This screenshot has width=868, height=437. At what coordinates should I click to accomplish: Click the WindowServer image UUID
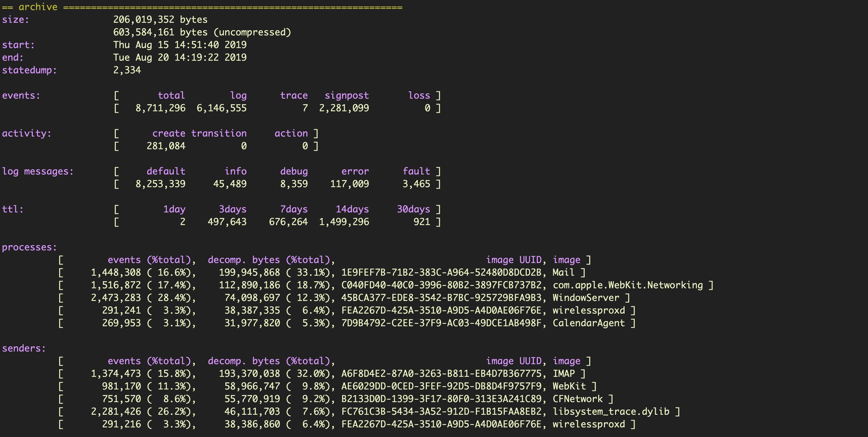[441, 297]
